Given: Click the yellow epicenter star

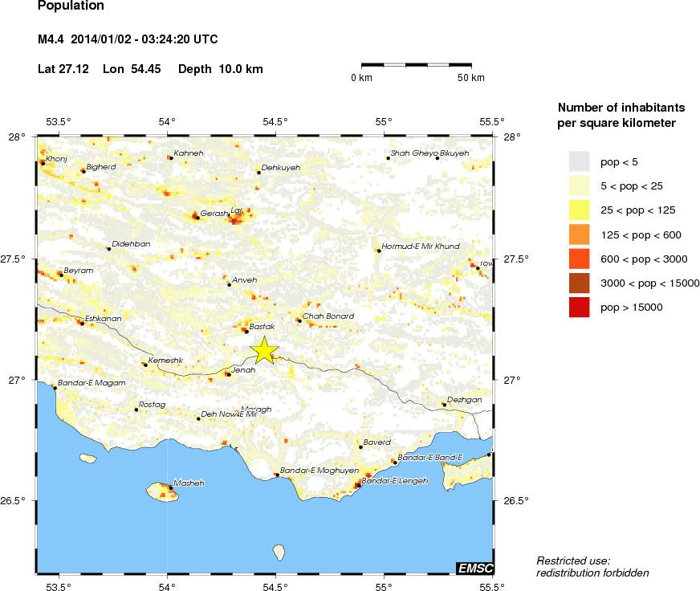Looking at the screenshot, I should 264,350.
